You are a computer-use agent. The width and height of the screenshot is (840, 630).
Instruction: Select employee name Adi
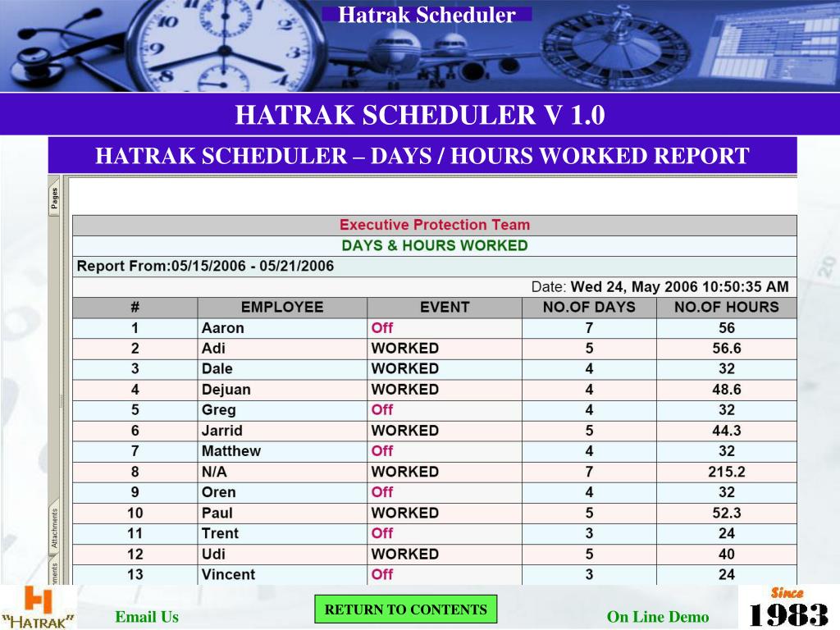pyautogui.click(x=213, y=348)
